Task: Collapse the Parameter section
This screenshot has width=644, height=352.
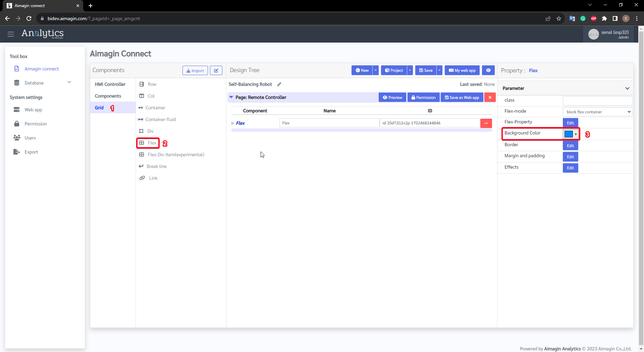Action: click(627, 89)
